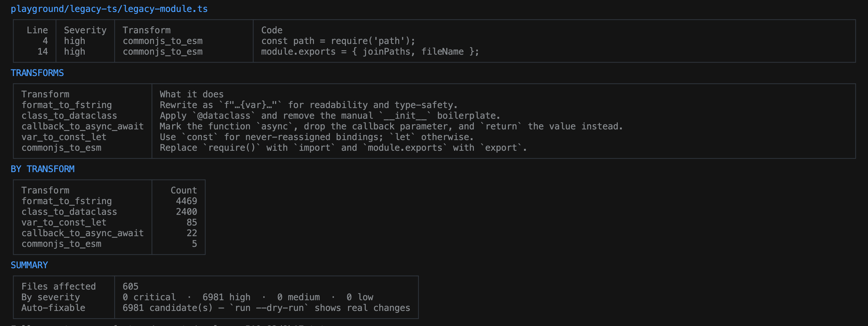868x326 pixels.
Task: Select commonjs_to_esm transform on line 4 row
Action: (x=163, y=41)
